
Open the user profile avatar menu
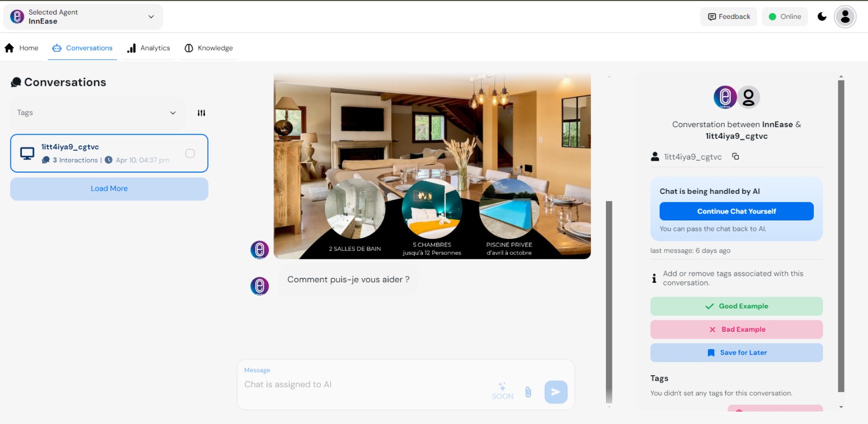(x=845, y=17)
